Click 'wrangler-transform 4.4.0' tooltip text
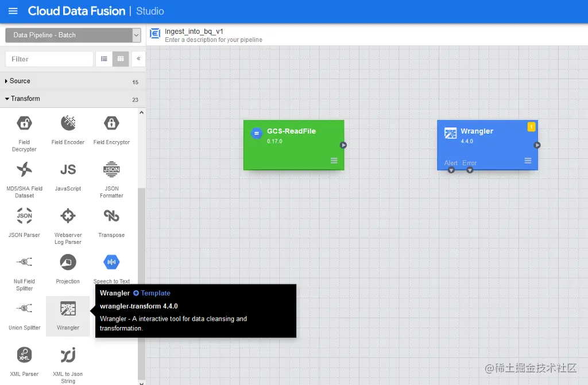The height and width of the screenshot is (385, 588). [x=139, y=306]
